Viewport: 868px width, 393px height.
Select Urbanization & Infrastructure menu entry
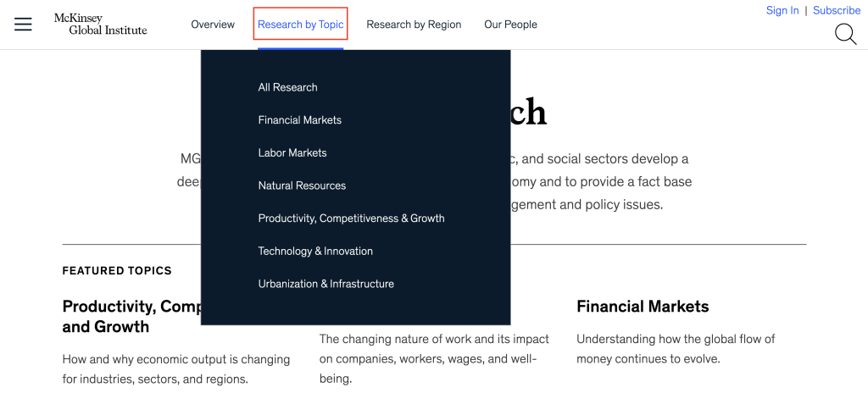click(325, 284)
